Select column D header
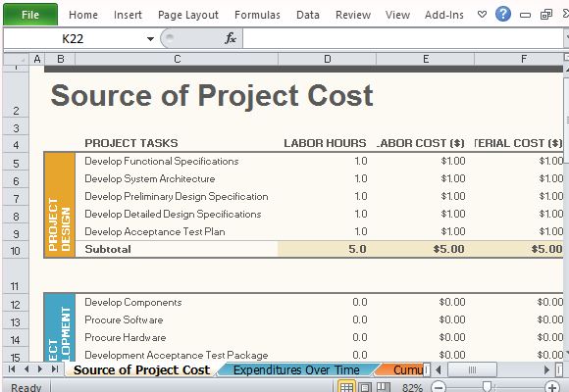The image size is (569, 392). (x=328, y=59)
